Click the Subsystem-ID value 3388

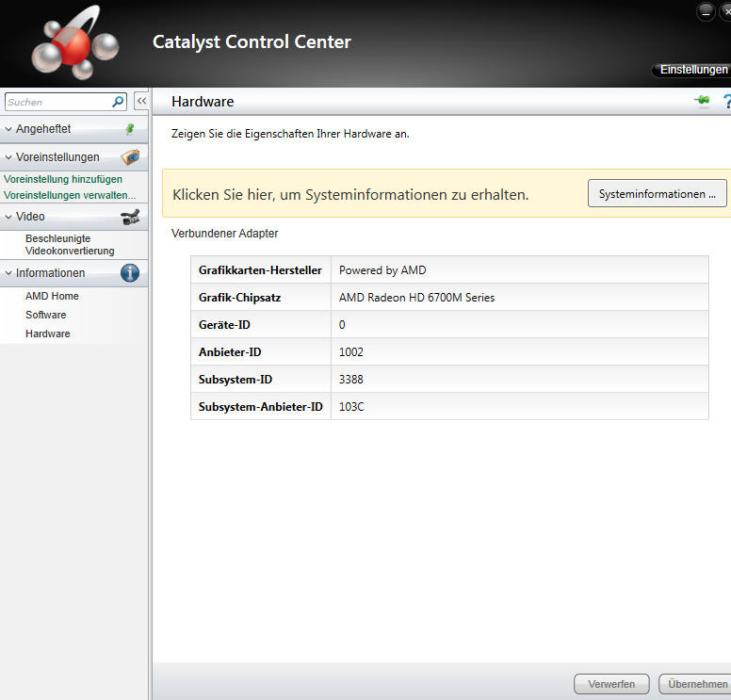[x=351, y=380]
